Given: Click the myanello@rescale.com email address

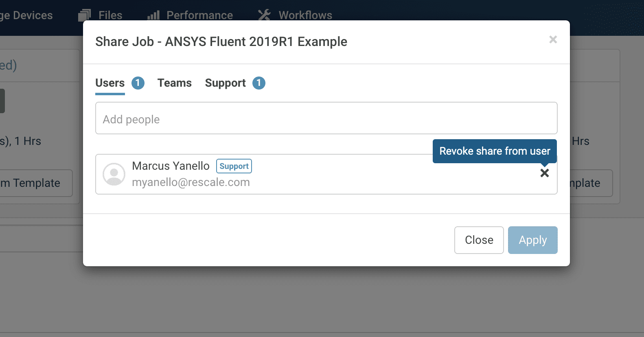Looking at the screenshot, I should [x=191, y=182].
